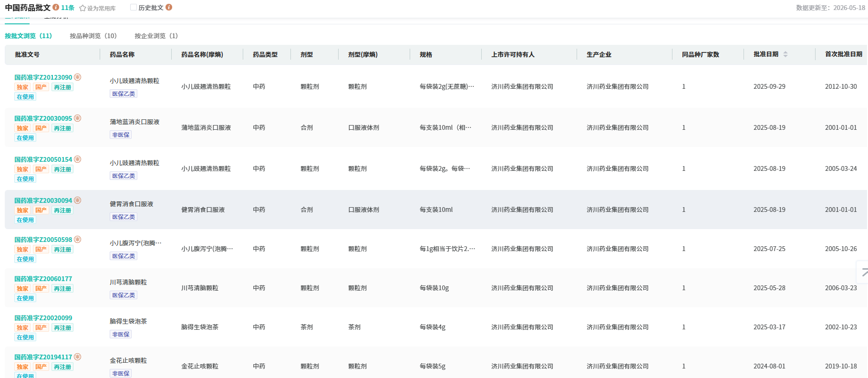Click the approval date 2024-08-01
This screenshot has height=378, width=868.
[769, 366]
